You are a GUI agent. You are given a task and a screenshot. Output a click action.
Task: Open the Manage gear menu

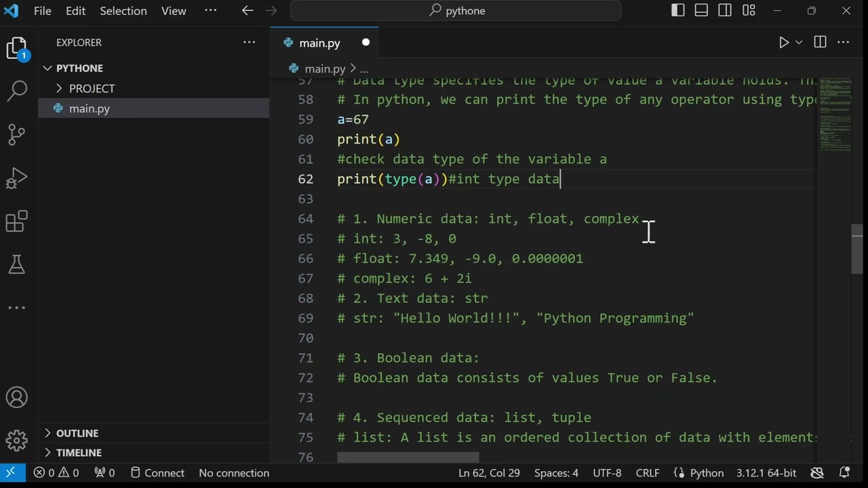pyautogui.click(x=17, y=441)
